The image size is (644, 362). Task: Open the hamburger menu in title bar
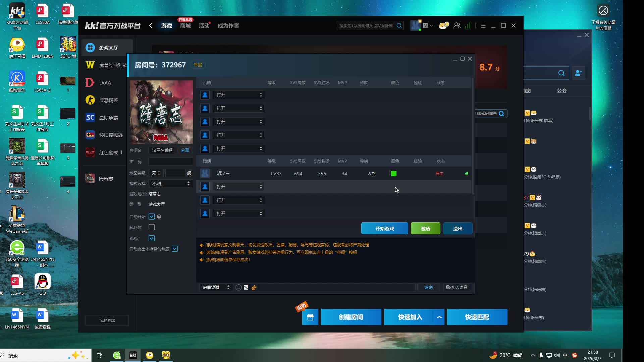(483, 25)
